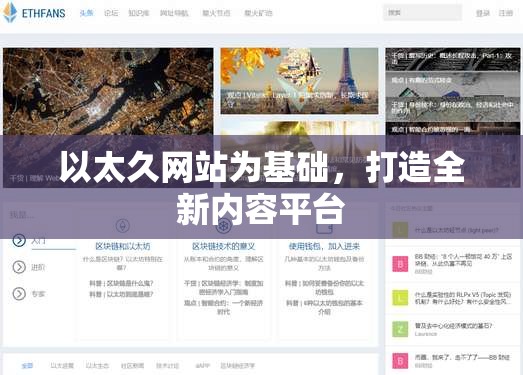This screenshot has width=523, height=375.
Task: Select the 区块链经济学 category filter tab
Action: pyautogui.click(x=237, y=366)
